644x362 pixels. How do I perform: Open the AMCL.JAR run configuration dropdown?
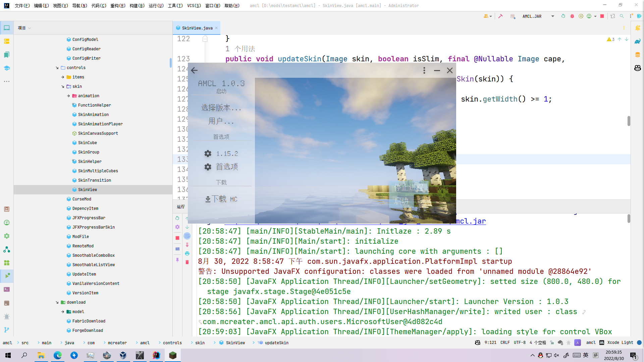553,16
